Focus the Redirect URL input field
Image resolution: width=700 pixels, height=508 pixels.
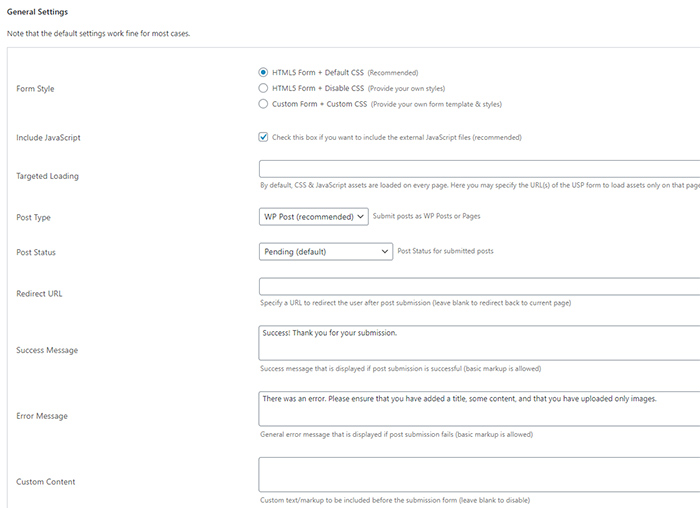pos(479,286)
